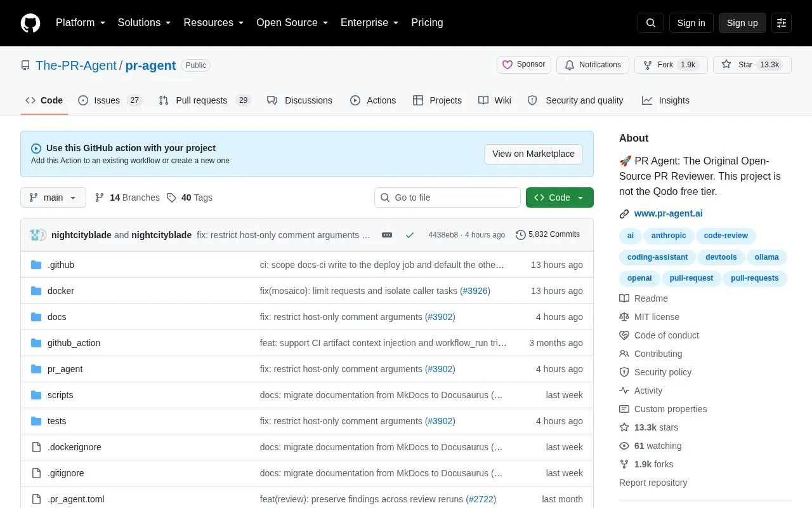Expand commit message ellipsis button

pyautogui.click(x=387, y=235)
